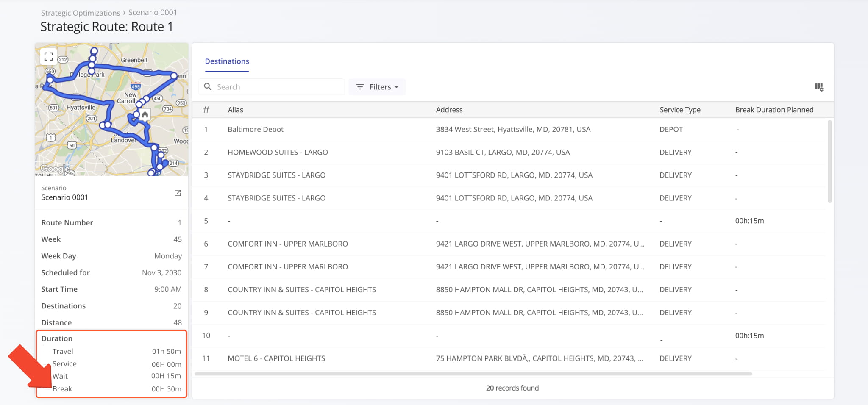Sort by the Alias column header

[x=235, y=110]
